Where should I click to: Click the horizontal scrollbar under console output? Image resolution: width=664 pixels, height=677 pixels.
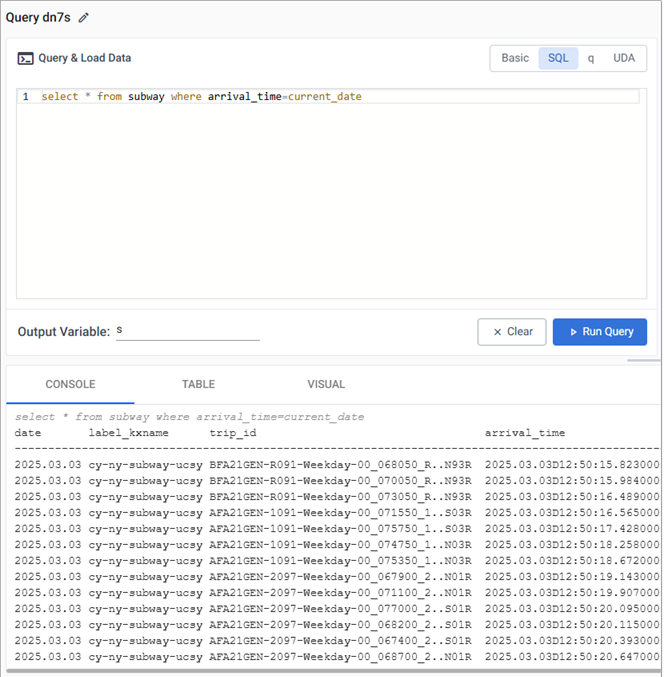(x=330, y=671)
